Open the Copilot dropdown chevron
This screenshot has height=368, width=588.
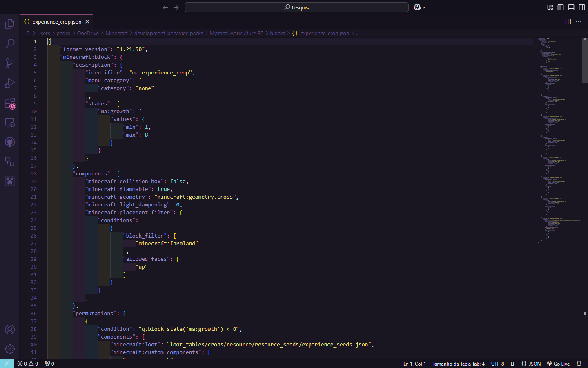pyautogui.click(x=424, y=7)
